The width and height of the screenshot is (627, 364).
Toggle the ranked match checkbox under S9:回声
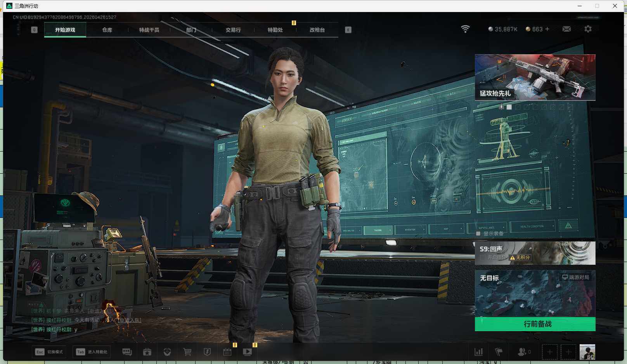(x=482, y=257)
